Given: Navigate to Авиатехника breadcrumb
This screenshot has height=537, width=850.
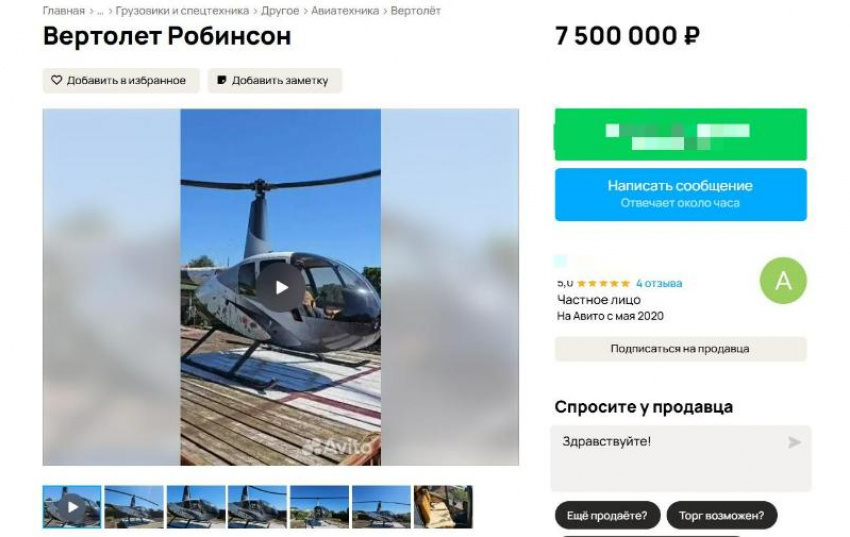Looking at the screenshot, I should [345, 11].
